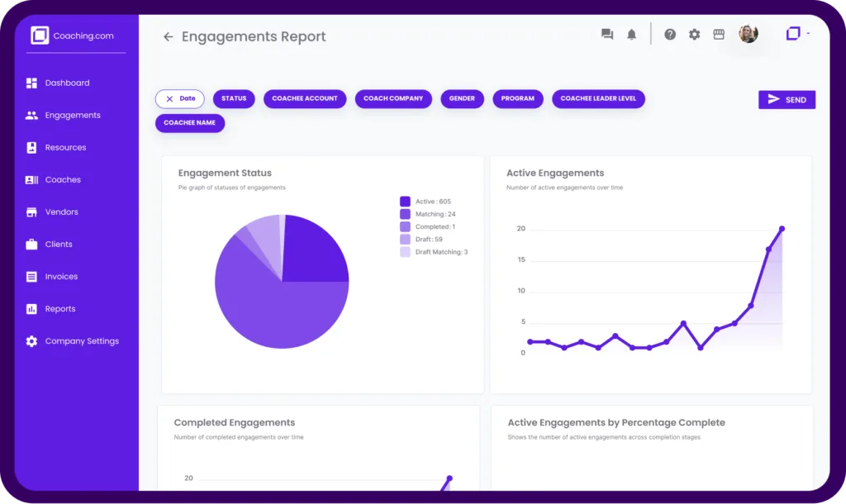The width and height of the screenshot is (846, 504).
Task: Click the profile avatar photo in top bar
Action: (x=749, y=34)
